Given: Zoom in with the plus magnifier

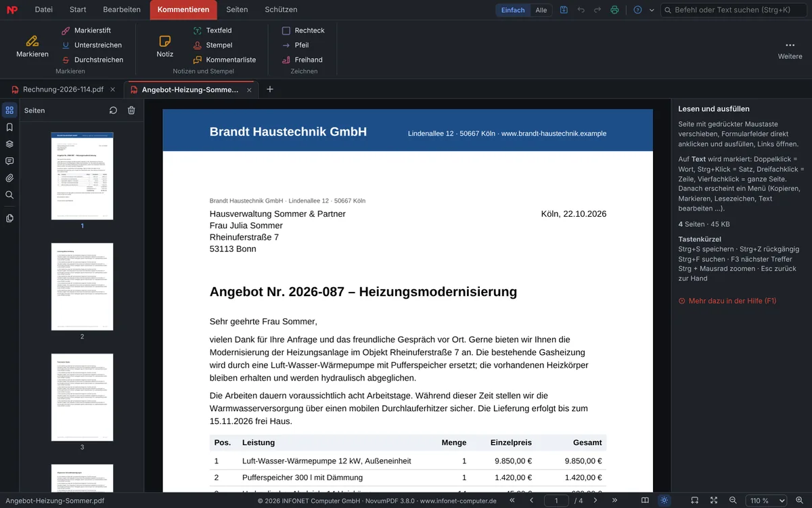Looking at the screenshot, I should click(x=799, y=501).
